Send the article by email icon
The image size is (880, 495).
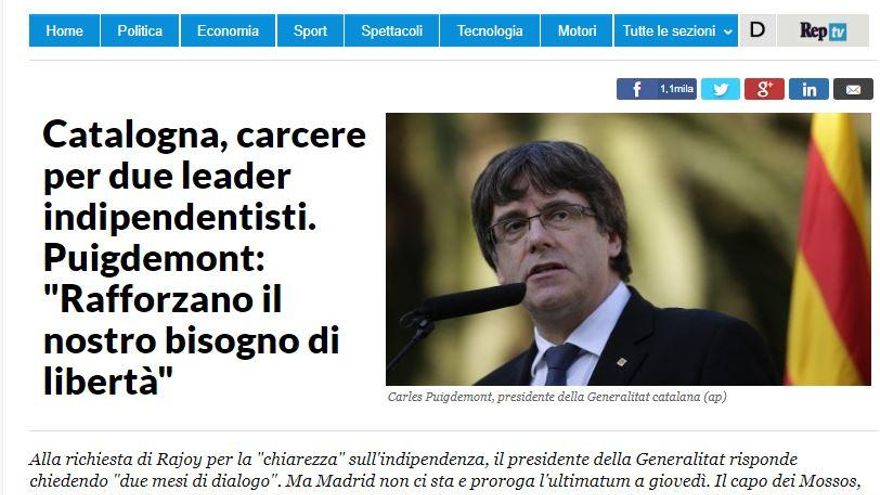coord(852,89)
